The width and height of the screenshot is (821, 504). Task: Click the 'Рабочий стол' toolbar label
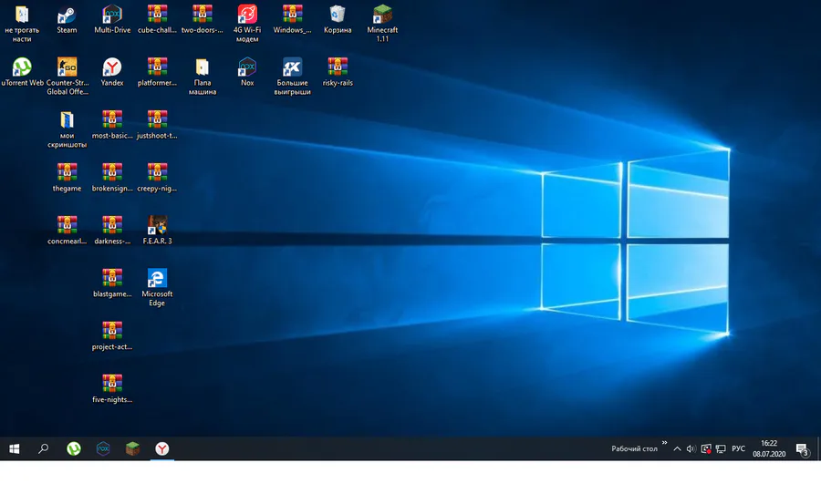[x=634, y=449]
